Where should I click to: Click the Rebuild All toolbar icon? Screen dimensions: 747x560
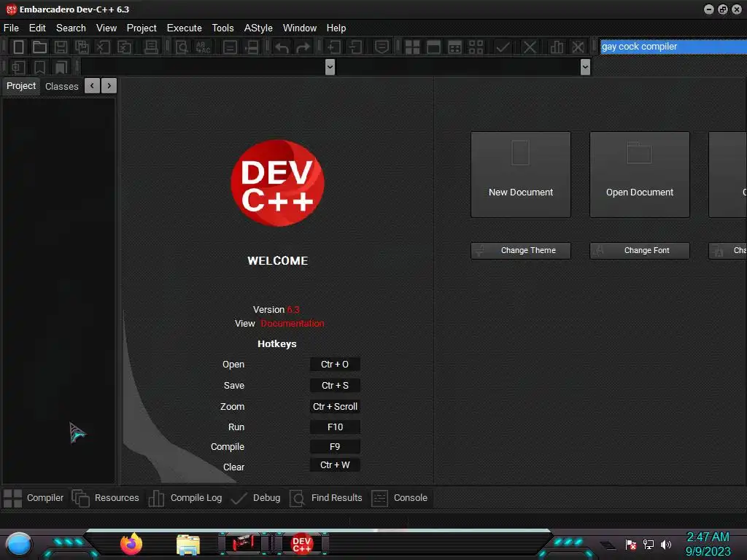coord(476,47)
